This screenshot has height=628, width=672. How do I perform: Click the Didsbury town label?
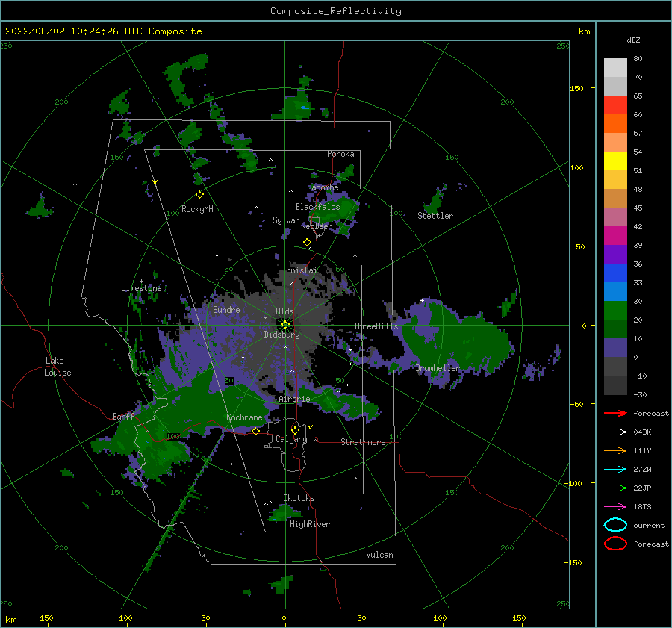[281, 335]
